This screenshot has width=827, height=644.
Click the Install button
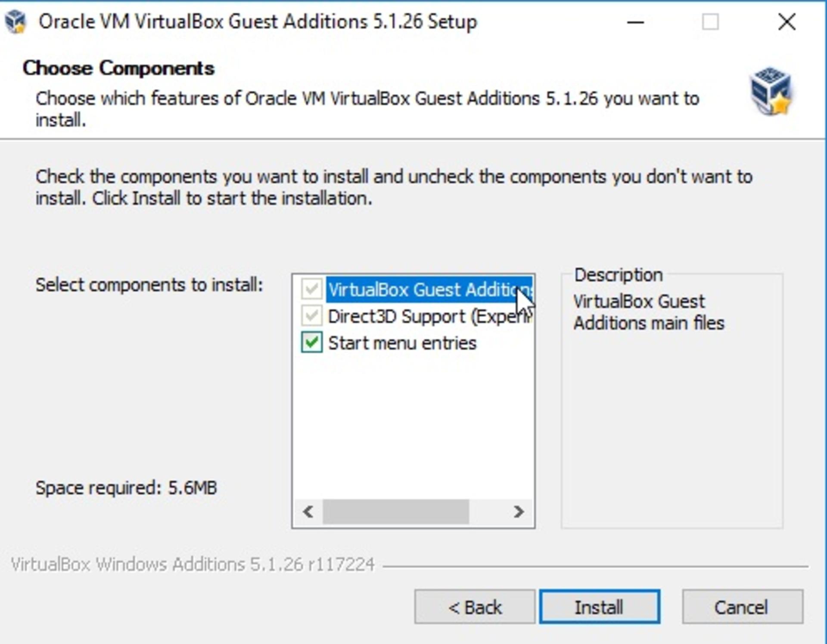[599, 607]
